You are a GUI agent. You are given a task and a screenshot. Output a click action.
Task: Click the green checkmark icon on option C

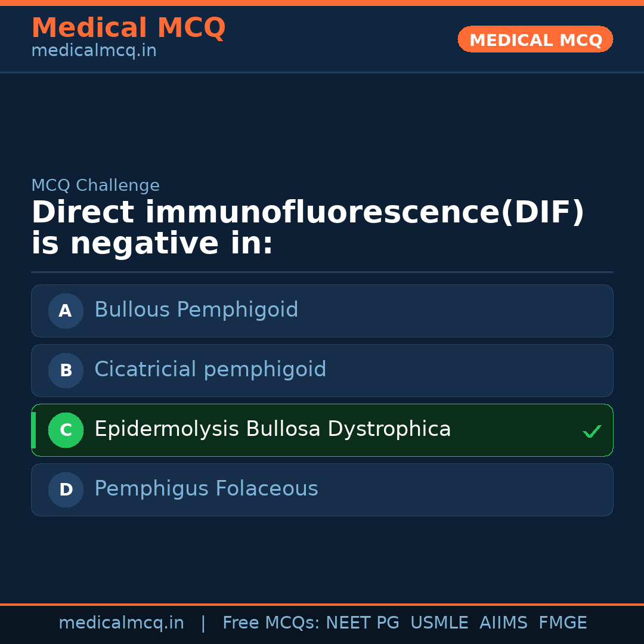pos(592,431)
